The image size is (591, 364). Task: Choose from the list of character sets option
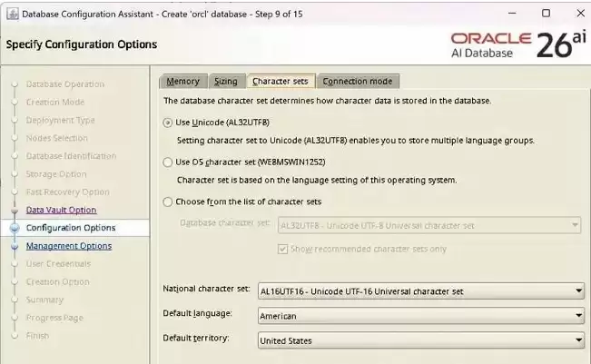(167, 202)
